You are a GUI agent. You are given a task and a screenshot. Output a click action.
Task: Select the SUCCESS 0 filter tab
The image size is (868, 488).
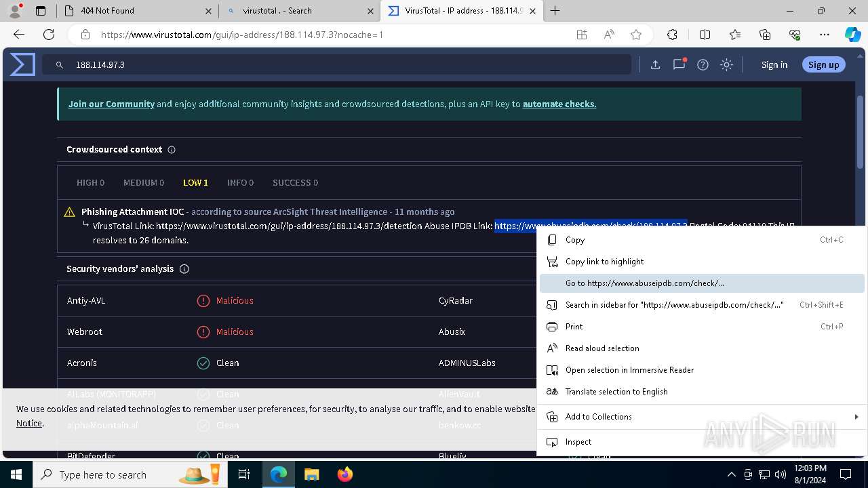[x=295, y=183]
